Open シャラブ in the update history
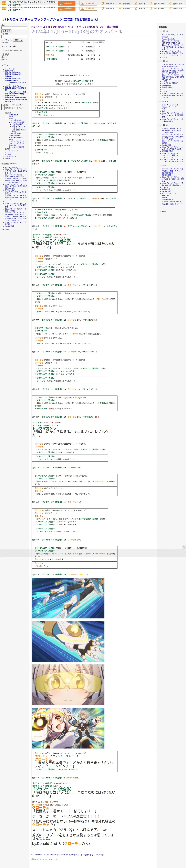This screenshot has height=868, width=186. point(165,197)
